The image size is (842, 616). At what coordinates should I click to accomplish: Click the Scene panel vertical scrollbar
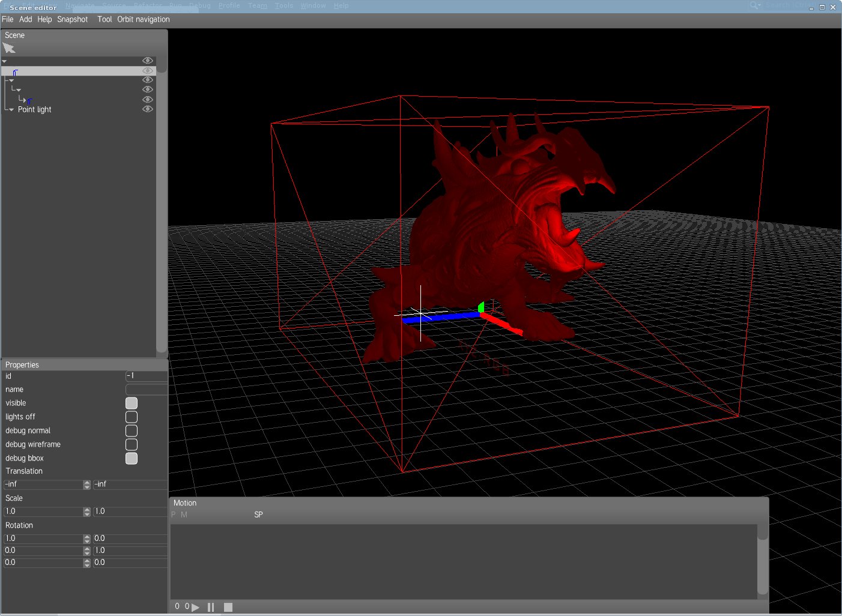coord(162,204)
